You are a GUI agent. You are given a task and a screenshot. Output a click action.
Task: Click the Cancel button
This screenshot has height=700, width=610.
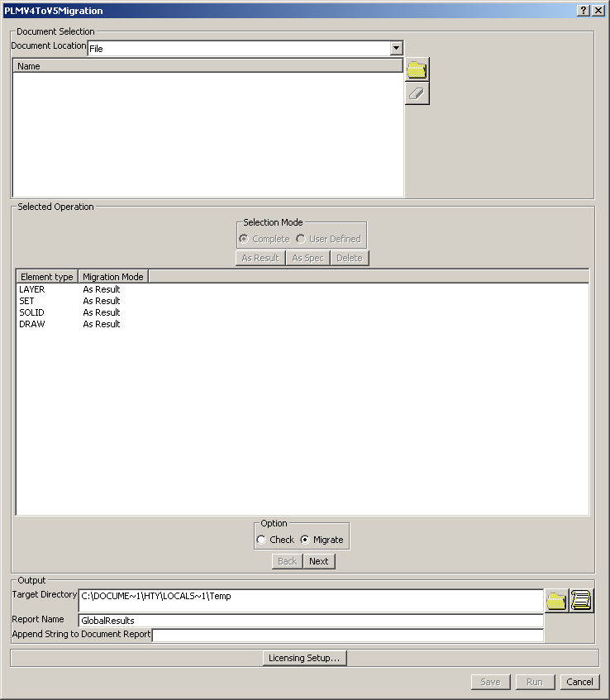[579, 682]
